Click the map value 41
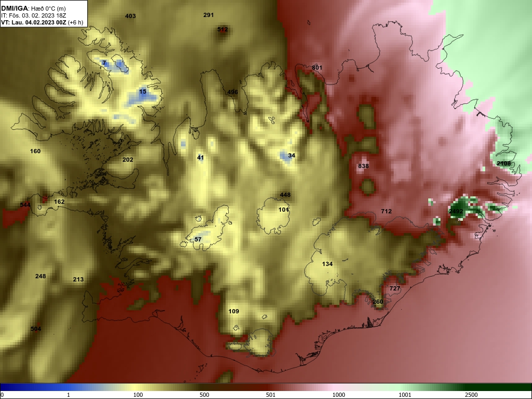532x399 pixels. pos(200,157)
